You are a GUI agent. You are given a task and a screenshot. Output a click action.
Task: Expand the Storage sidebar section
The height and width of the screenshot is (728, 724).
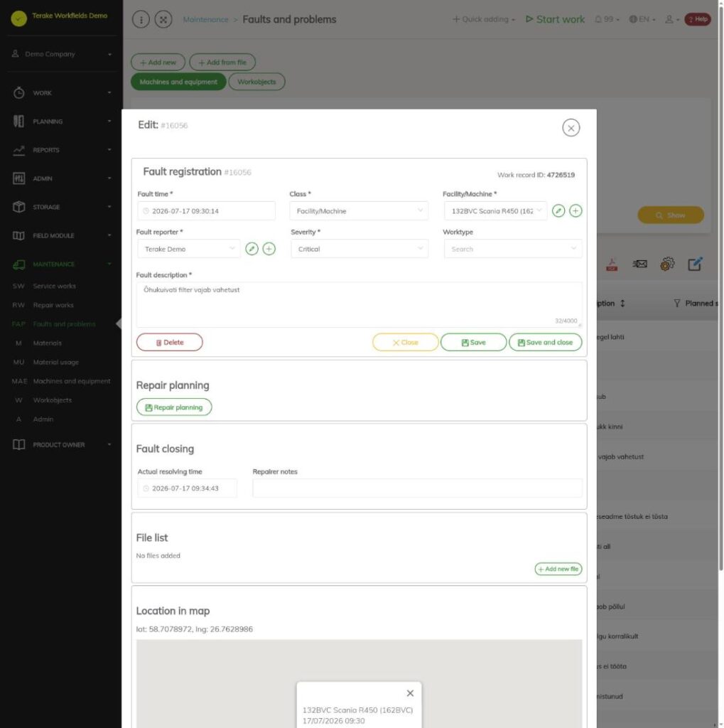pyautogui.click(x=62, y=207)
